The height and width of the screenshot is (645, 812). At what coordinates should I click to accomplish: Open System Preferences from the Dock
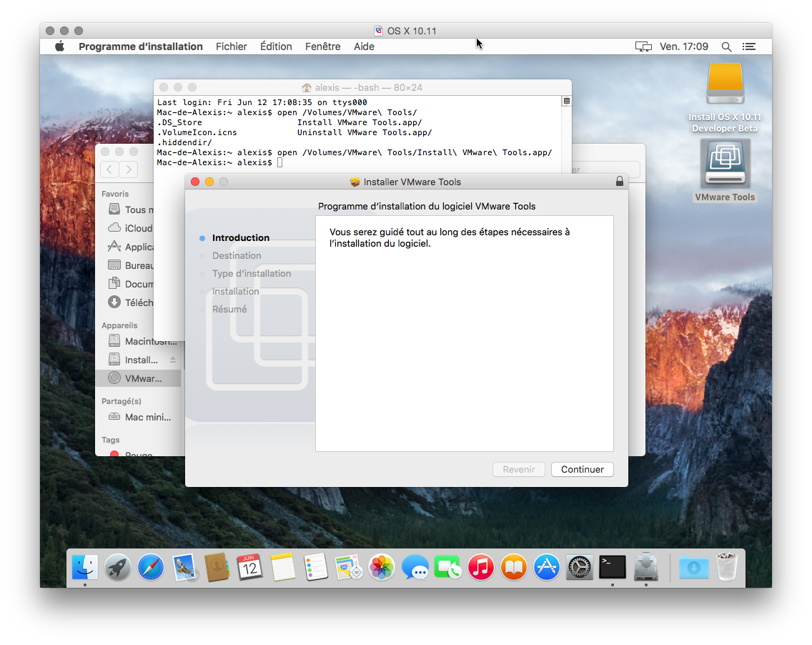click(x=580, y=567)
